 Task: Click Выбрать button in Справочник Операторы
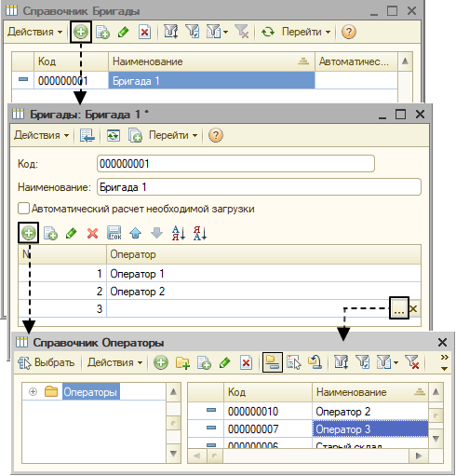46,362
